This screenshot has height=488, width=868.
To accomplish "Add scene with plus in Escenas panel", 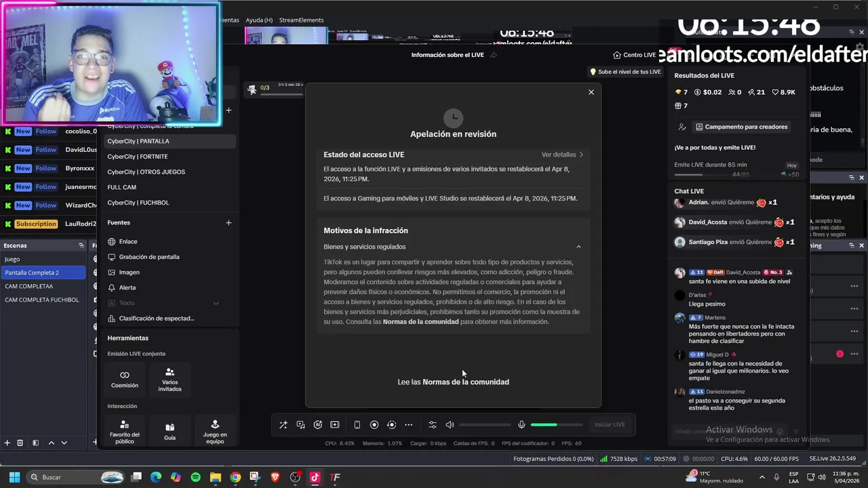I will 7,443.
